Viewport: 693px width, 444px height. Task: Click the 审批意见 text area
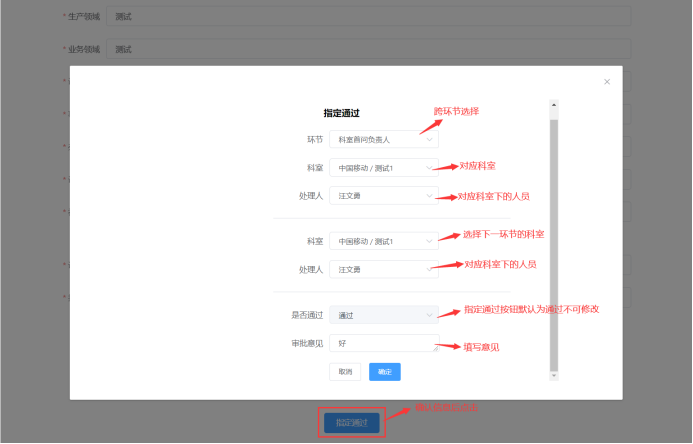coord(384,343)
